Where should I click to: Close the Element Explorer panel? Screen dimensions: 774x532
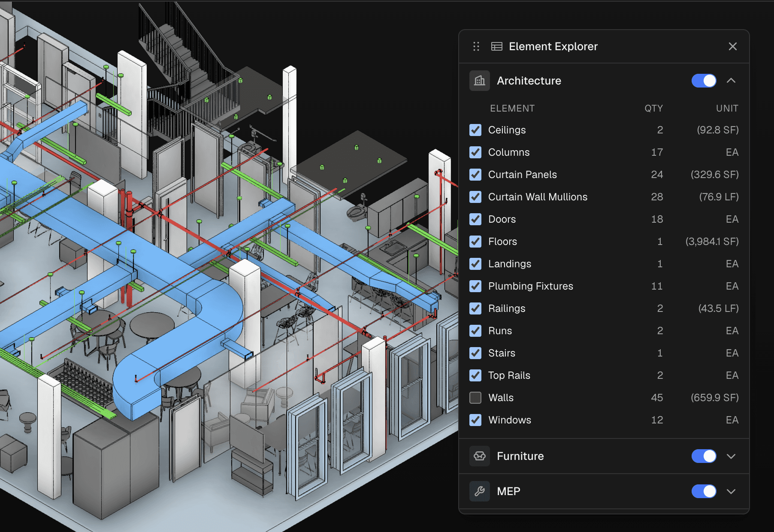tap(732, 46)
